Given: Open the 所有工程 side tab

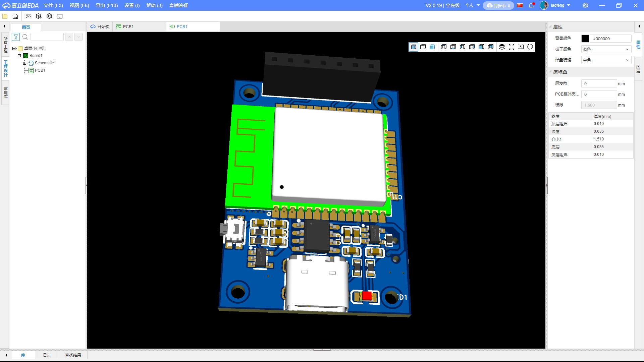Looking at the screenshot, I should 5,45.
